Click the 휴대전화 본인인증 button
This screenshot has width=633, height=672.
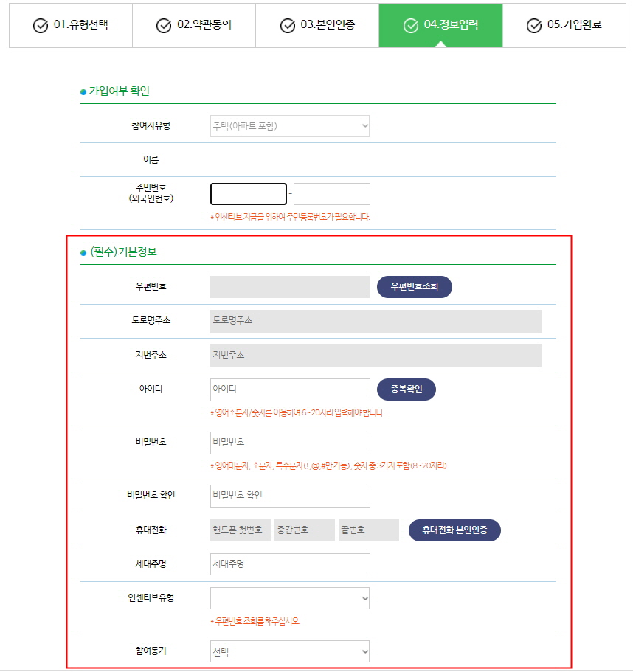pos(457,530)
